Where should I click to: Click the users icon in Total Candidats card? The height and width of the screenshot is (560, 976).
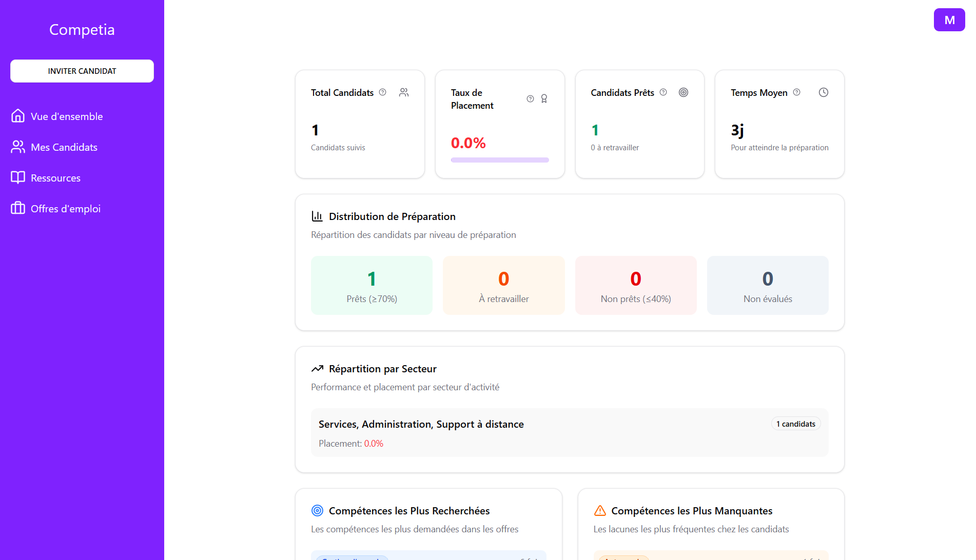pyautogui.click(x=404, y=92)
